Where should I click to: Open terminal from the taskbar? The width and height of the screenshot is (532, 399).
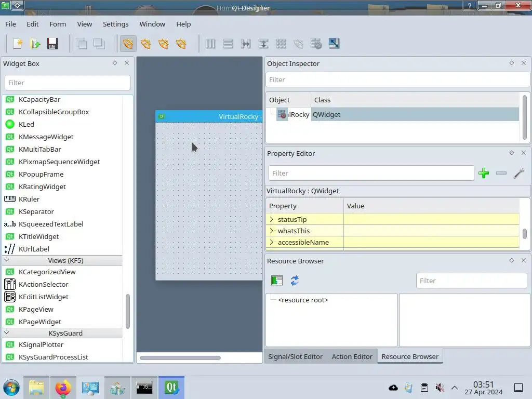pyautogui.click(x=144, y=388)
